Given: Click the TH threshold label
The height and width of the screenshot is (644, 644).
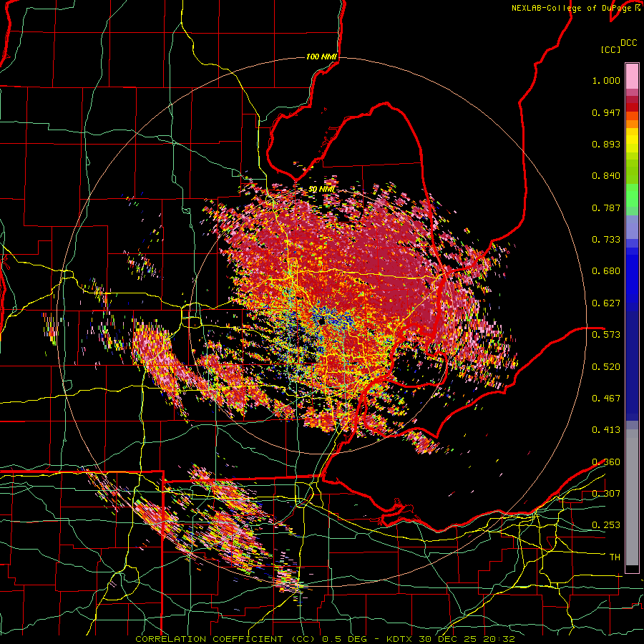Looking at the screenshot, I should point(615,557).
